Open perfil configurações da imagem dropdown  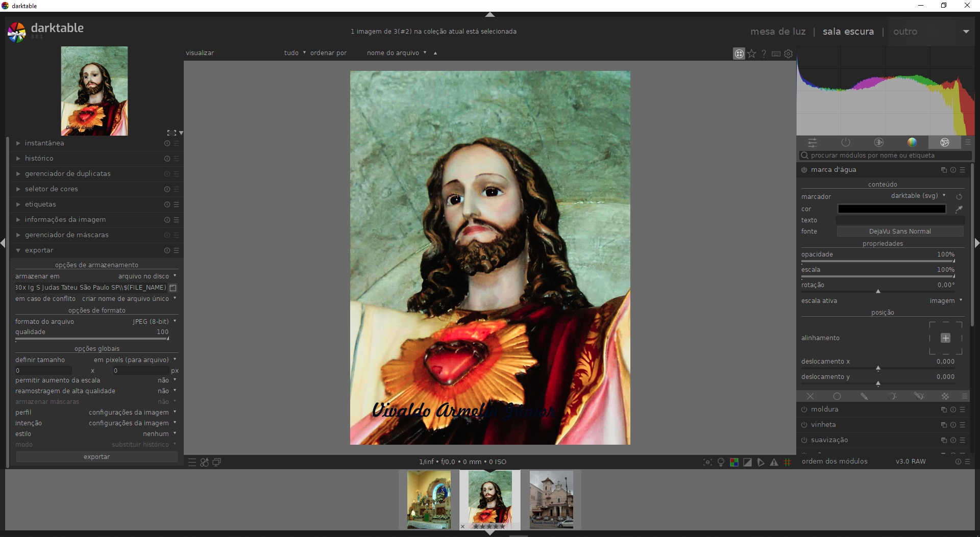132,413
